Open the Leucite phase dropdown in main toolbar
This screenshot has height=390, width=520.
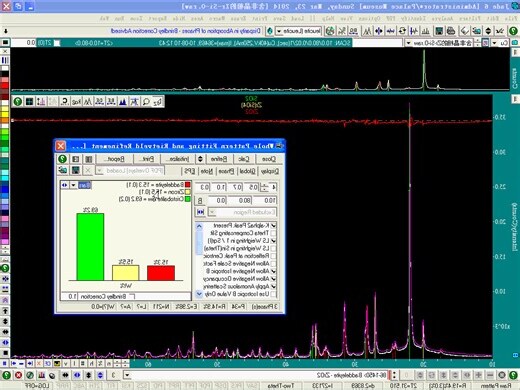pos(279,31)
